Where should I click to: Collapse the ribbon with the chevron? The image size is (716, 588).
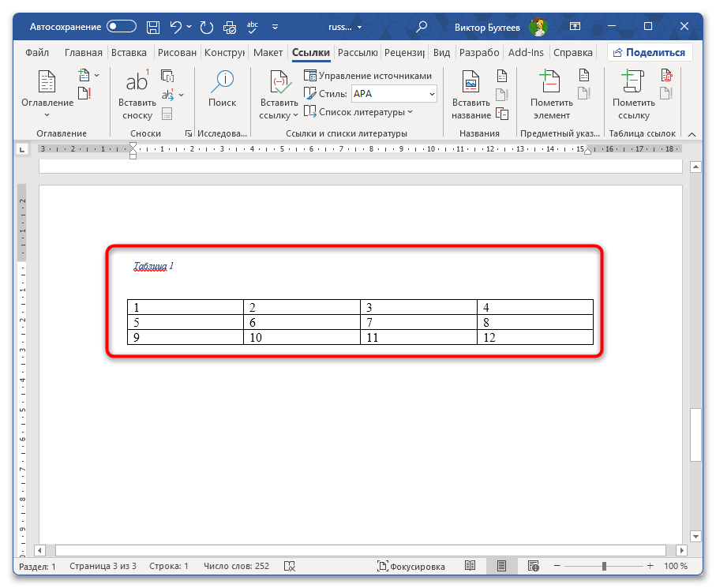[x=692, y=134]
